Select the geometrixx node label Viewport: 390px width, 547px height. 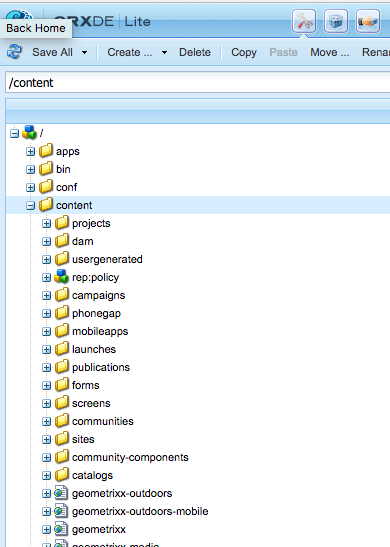point(99,530)
